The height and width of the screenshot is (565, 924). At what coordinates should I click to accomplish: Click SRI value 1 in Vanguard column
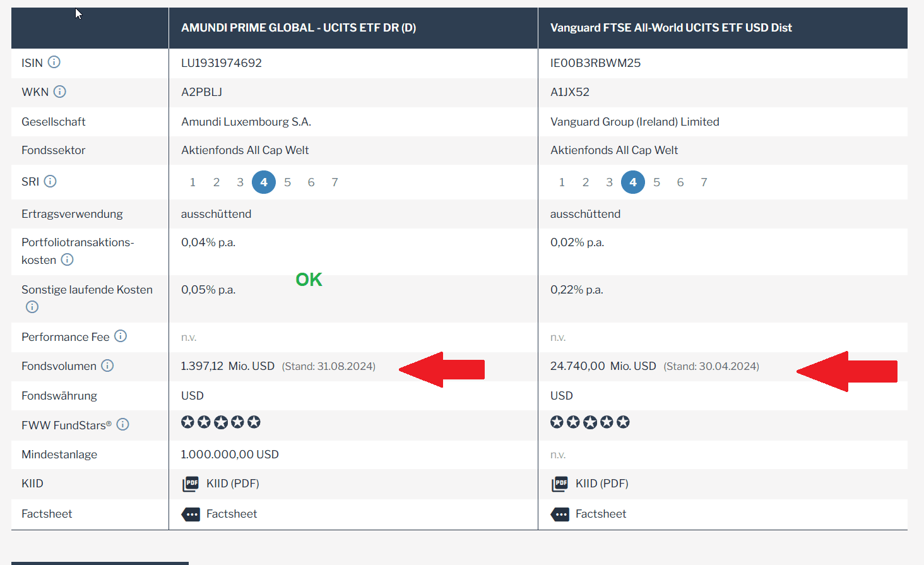pyautogui.click(x=562, y=182)
